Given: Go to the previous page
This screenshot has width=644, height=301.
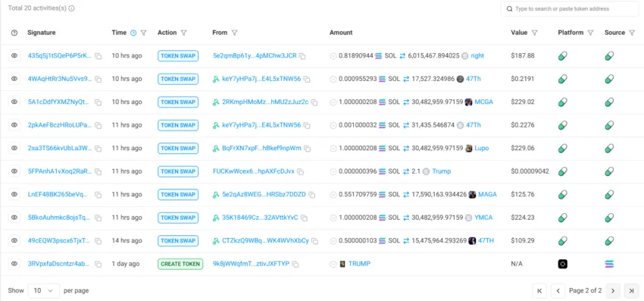Looking at the screenshot, I should [558, 290].
